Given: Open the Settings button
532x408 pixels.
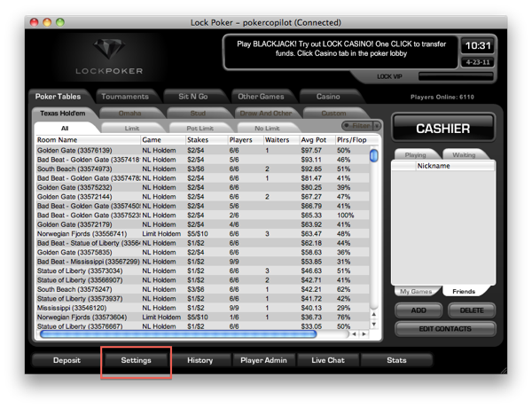Looking at the screenshot, I should [136, 360].
